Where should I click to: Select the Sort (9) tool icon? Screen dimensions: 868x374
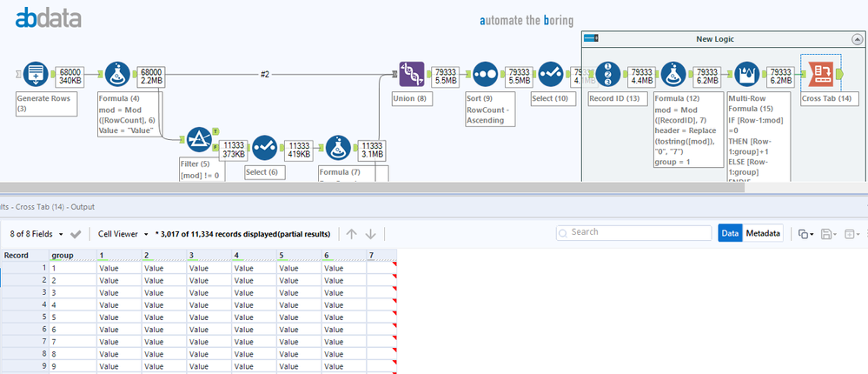[x=486, y=74]
